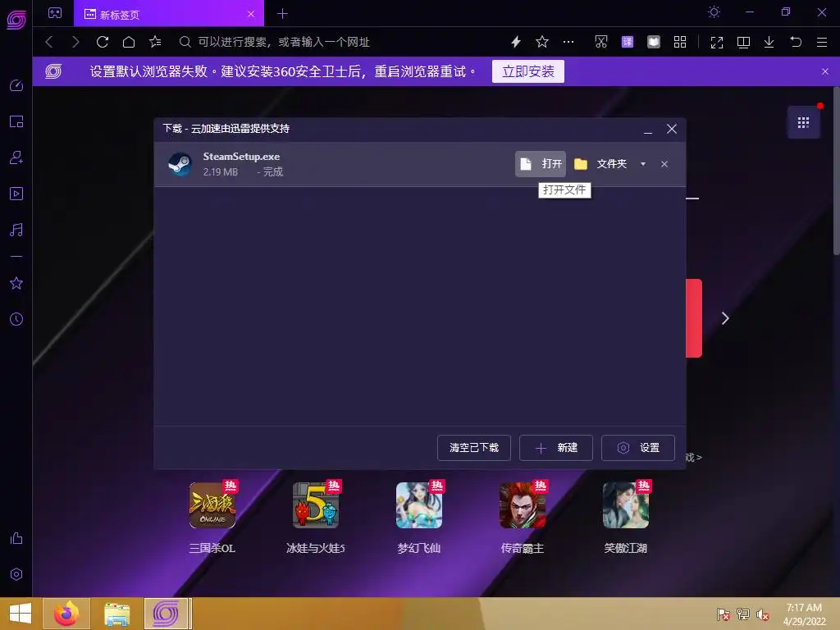The height and width of the screenshot is (630, 840).
Task: Click the address search input field
Action: point(343,42)
